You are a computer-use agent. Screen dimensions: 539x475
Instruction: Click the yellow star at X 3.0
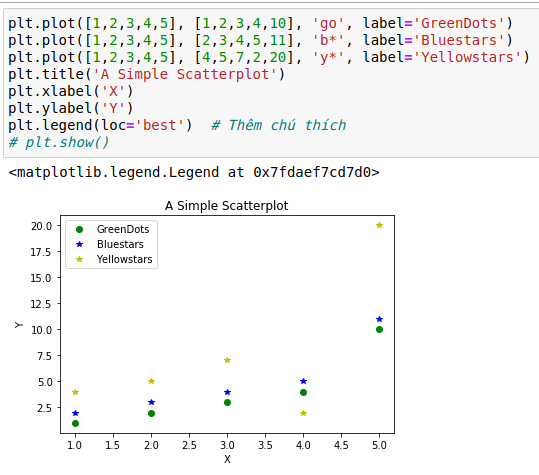pos(227,360)
